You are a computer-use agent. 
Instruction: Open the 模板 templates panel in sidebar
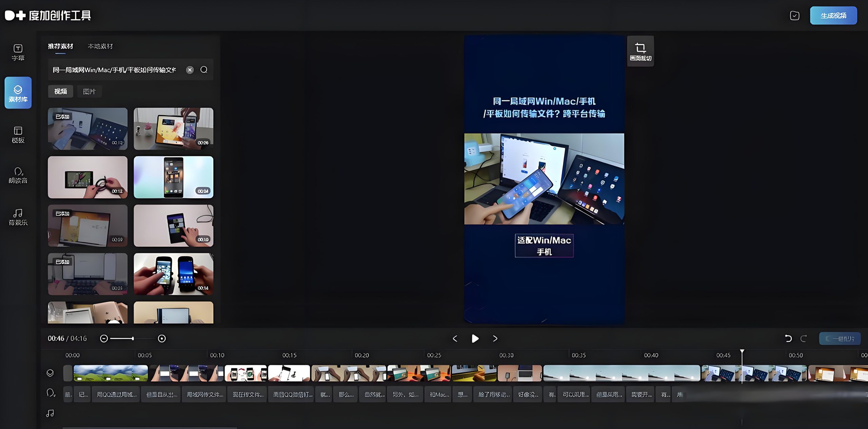[x=18, y=135]
